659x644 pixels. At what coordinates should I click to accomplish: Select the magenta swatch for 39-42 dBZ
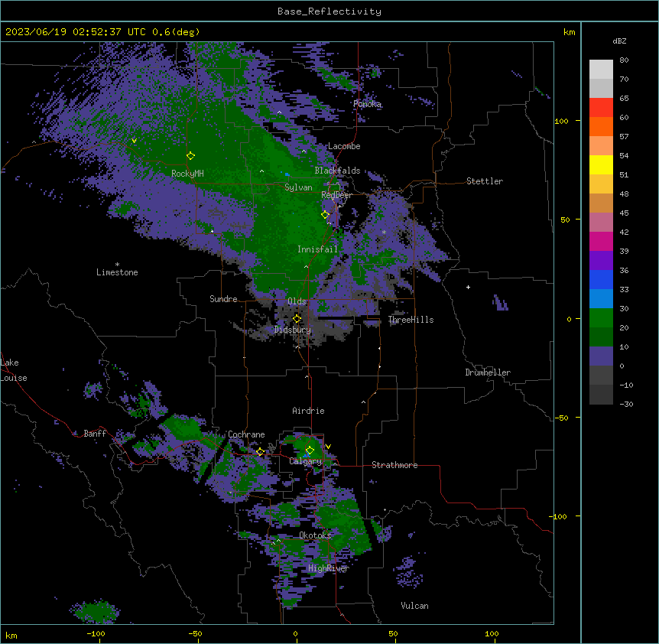pyautogui.click(x=601, y=241)
